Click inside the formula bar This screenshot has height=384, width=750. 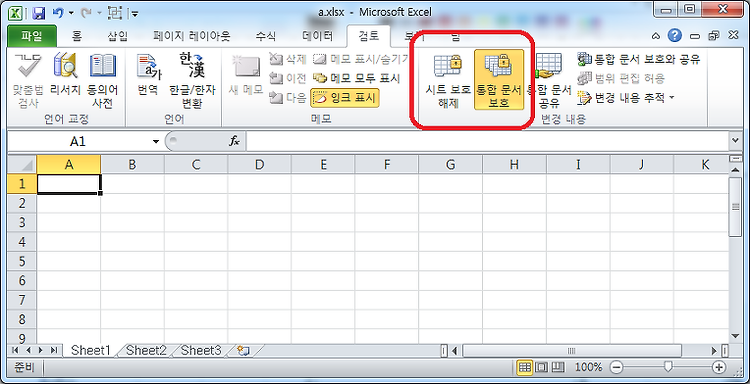click(487, 142)
